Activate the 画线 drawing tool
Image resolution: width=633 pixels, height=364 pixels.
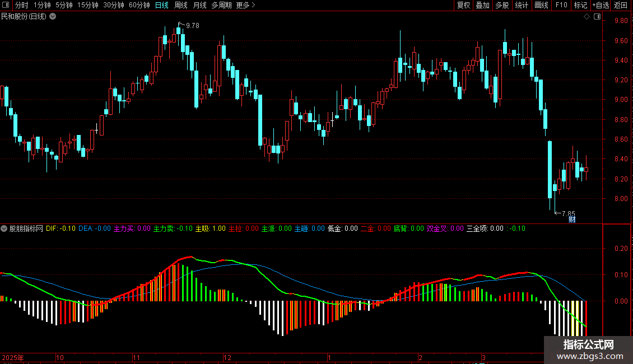tap(541, 5)
